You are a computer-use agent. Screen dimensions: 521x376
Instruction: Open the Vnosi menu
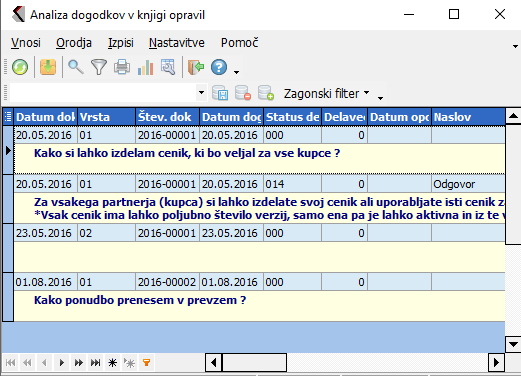(x=26, y=43)
